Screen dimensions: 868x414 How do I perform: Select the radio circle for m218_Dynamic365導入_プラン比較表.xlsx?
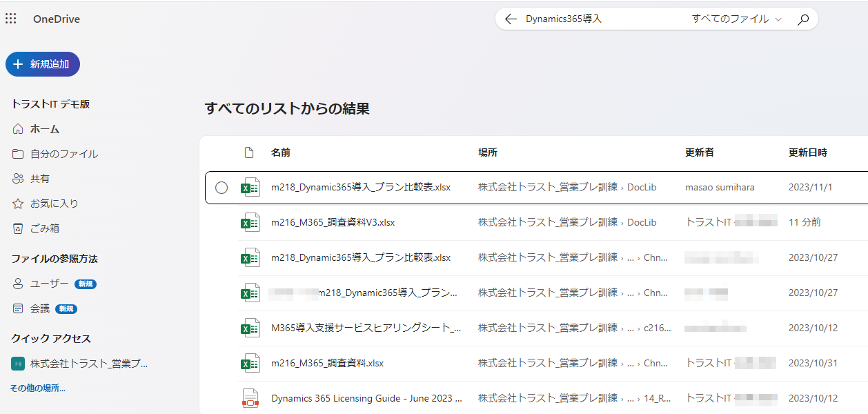click(x=221, y=188)
